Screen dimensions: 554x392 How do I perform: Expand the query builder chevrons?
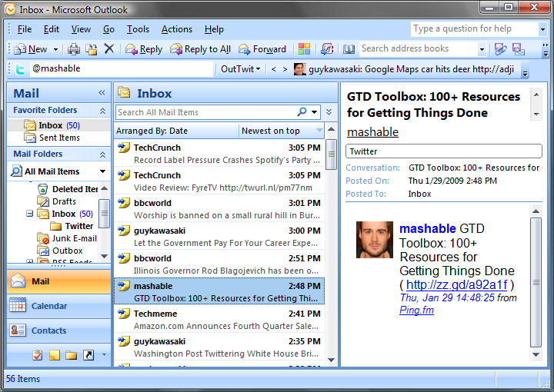pos(329,112)
